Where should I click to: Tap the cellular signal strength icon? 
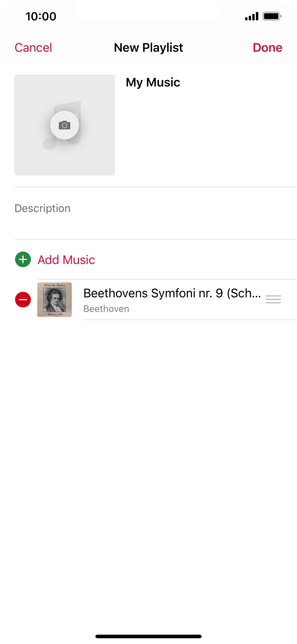[251, 17]
